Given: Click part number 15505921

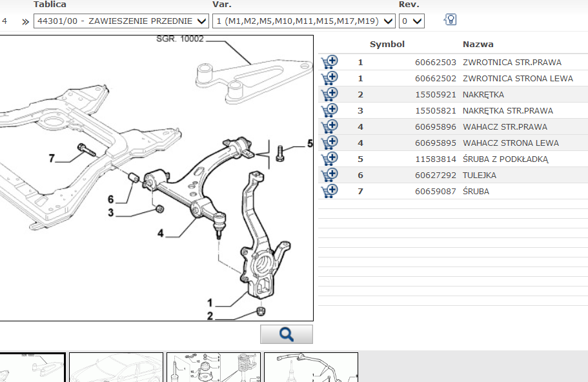Looking at the screenshot, I should 436,94.
